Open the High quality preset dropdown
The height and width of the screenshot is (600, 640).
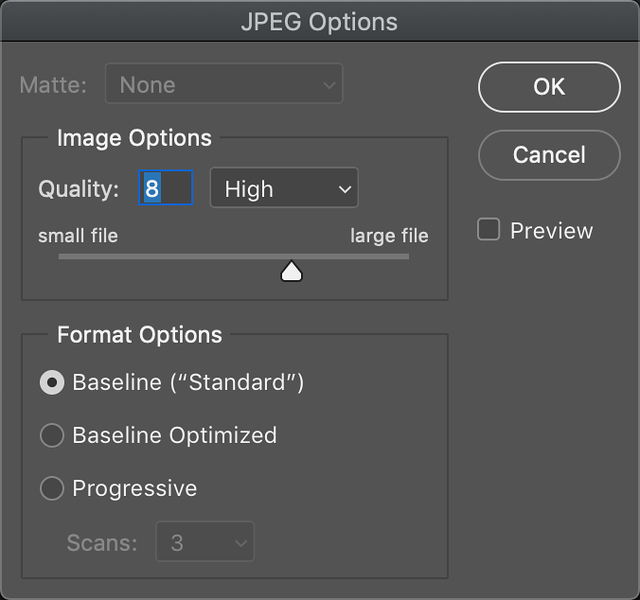284,188
